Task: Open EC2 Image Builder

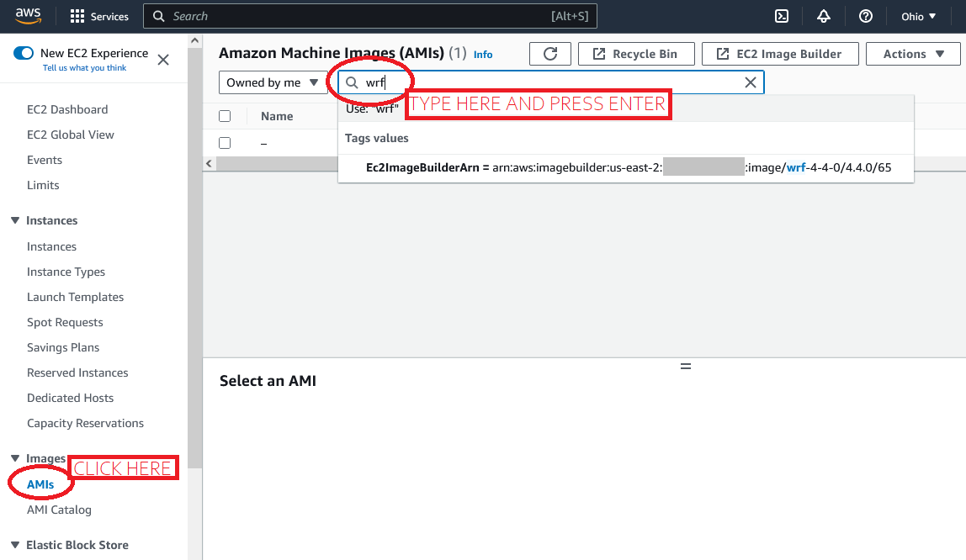Action: click(x=780, y=54)
